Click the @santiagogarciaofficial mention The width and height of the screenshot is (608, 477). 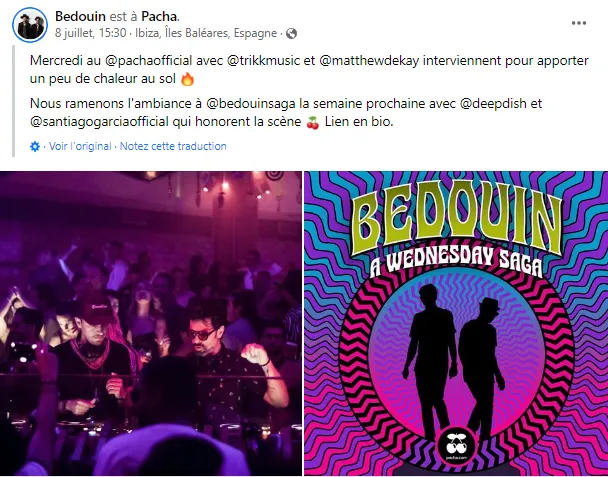(99, 122)
